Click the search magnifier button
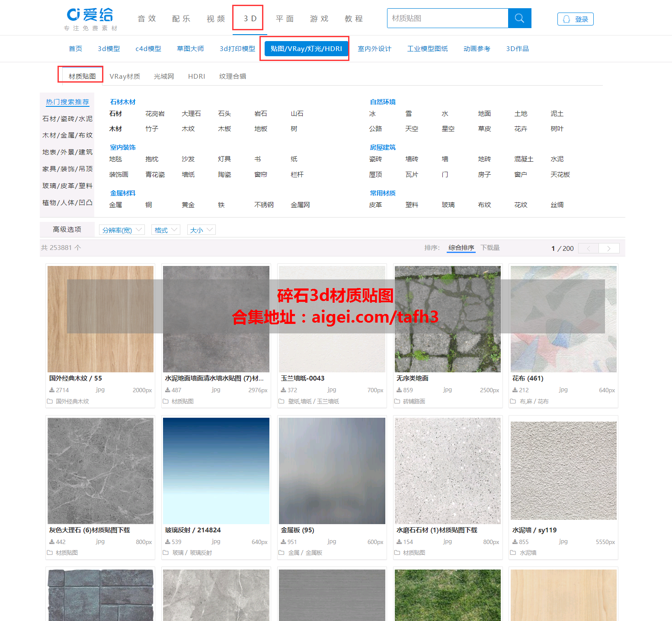672x621 pixels. click(519, 18)
